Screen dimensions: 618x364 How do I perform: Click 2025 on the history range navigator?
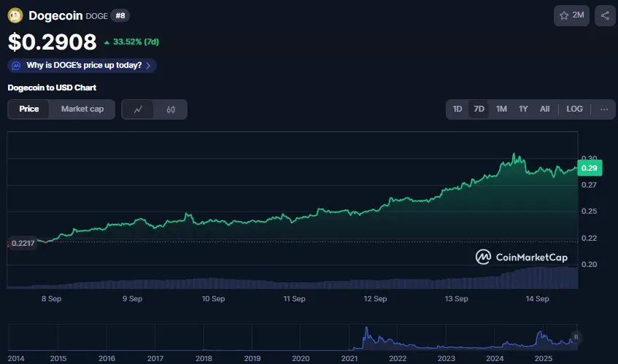coord(543,358)
